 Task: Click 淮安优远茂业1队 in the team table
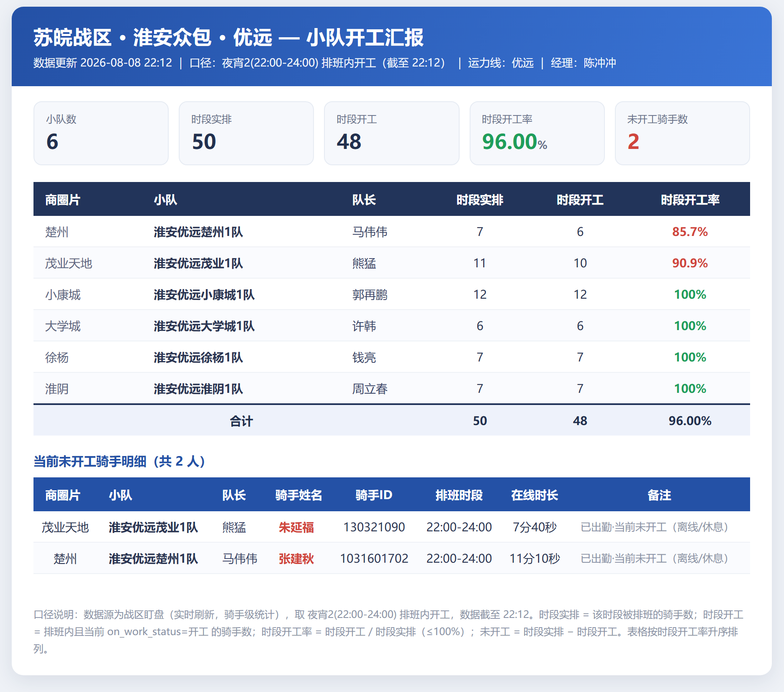[198, 263]
